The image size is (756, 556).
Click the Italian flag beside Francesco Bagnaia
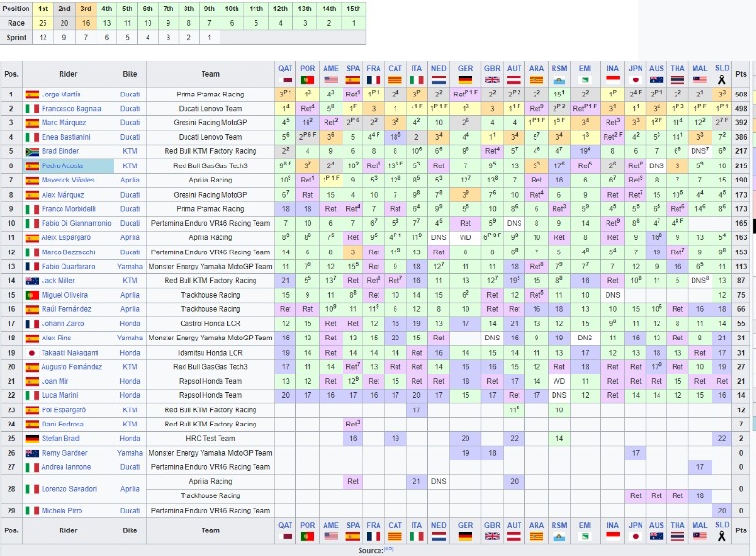[32, 109]
